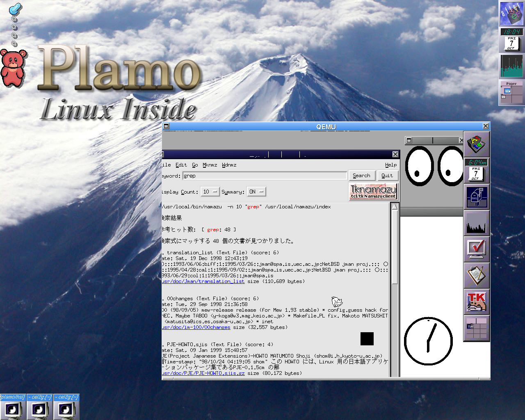Click the 'Tue, 29 Sep 1998 21:36:58' date
Viewport: 525px width, 420px height.
(212, 304)
